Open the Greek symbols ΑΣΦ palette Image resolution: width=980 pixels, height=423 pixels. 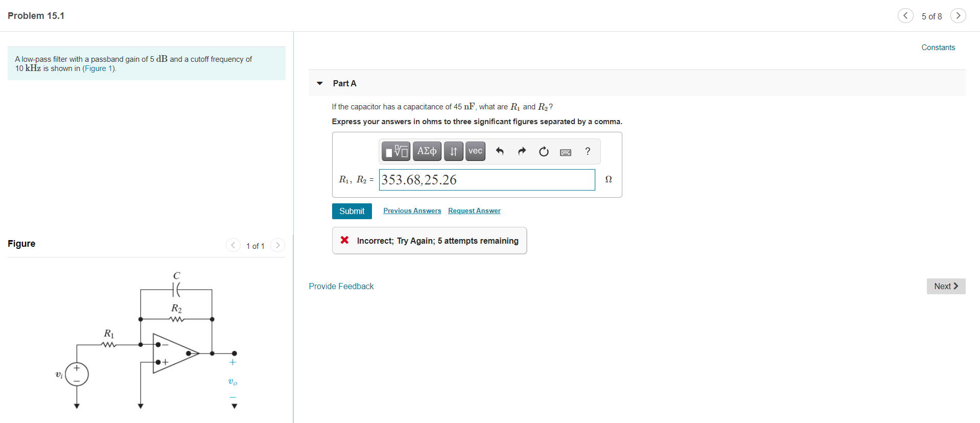pos(427,151)
